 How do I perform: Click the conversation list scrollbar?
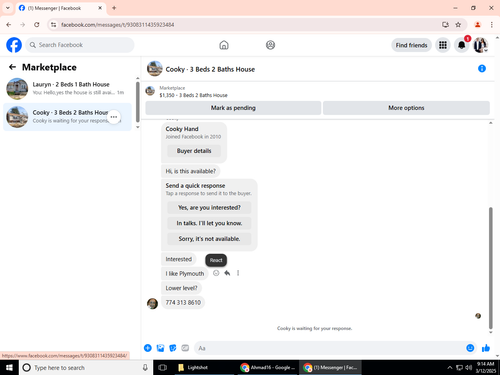(x=138, y=102)
